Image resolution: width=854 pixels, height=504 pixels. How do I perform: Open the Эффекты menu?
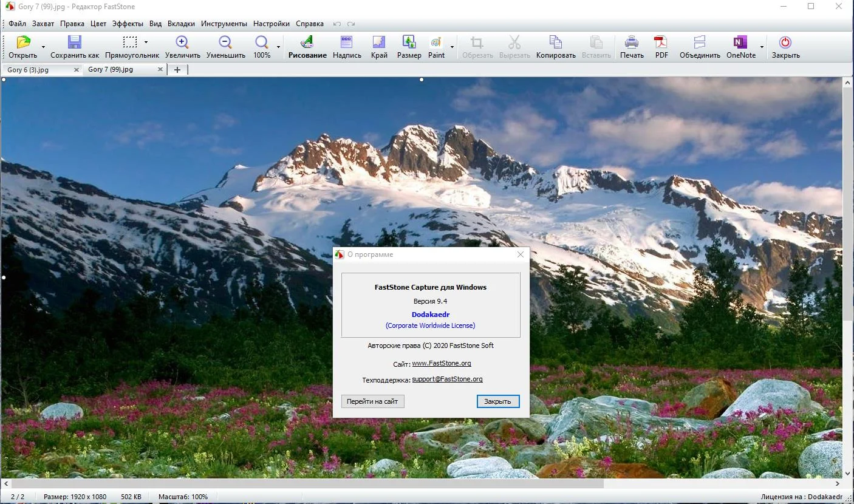tap(128, 24)
